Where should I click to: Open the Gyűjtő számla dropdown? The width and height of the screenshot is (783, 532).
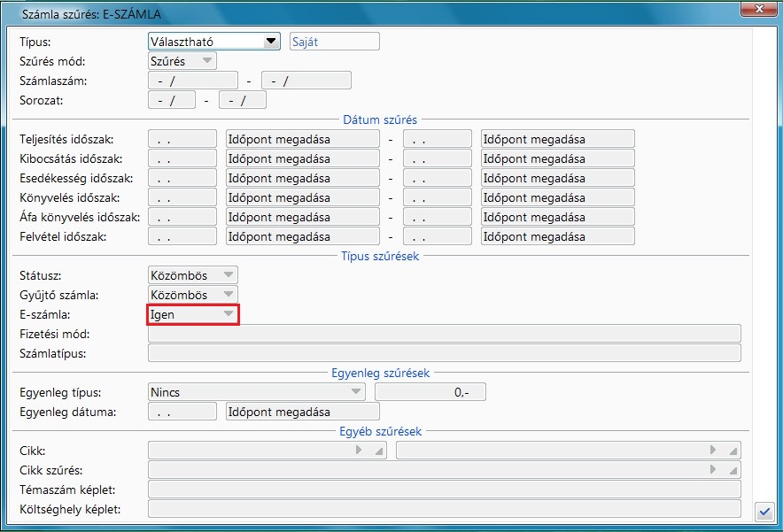coord(229,294)
